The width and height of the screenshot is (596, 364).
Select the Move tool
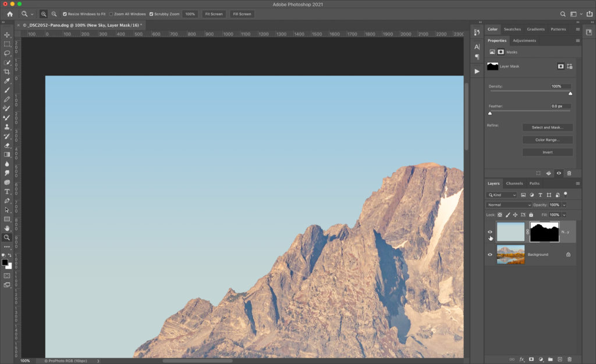tap(7, 35)
